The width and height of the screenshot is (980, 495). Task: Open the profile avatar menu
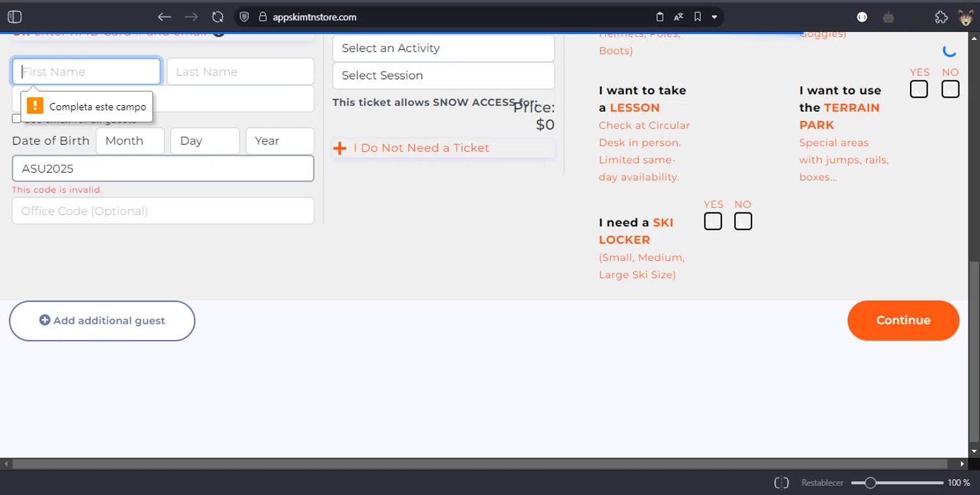tap(966, 17)
